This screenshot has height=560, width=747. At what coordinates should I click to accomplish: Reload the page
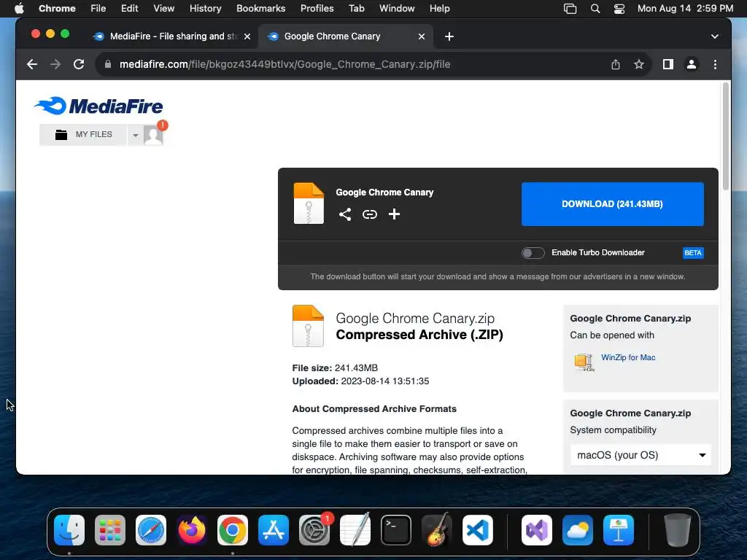79,64
